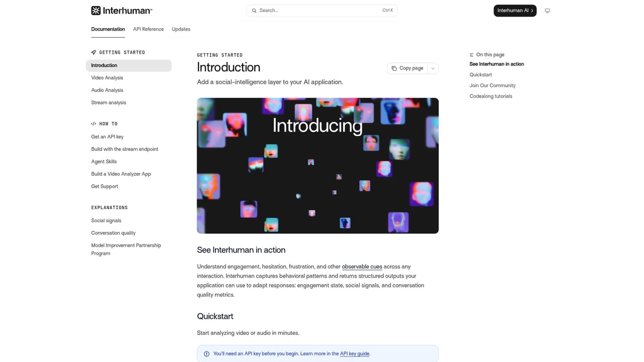Open the API key guide link
The image size is (644, 362).
coord(355,354)
